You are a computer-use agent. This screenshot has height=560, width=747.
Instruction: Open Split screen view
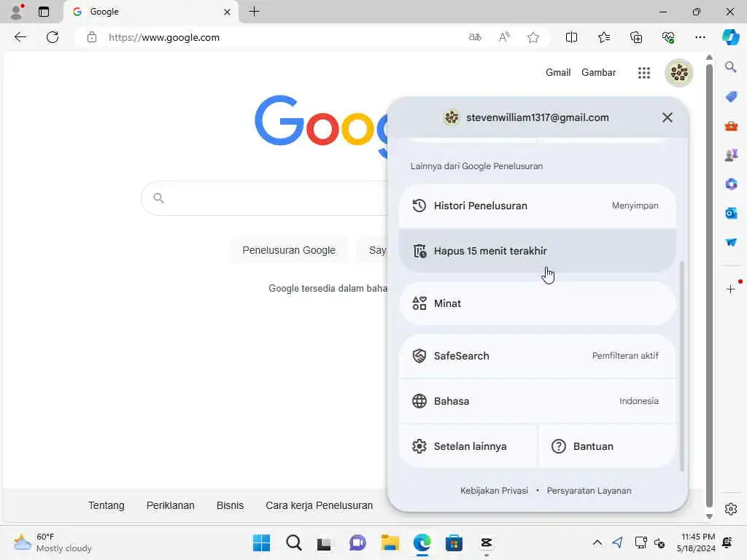pyautogui.click(x=571, y=37)
